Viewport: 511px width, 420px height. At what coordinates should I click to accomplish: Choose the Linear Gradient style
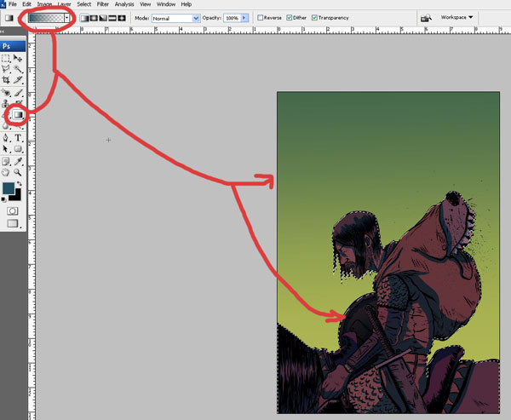[x=84, y=18]
